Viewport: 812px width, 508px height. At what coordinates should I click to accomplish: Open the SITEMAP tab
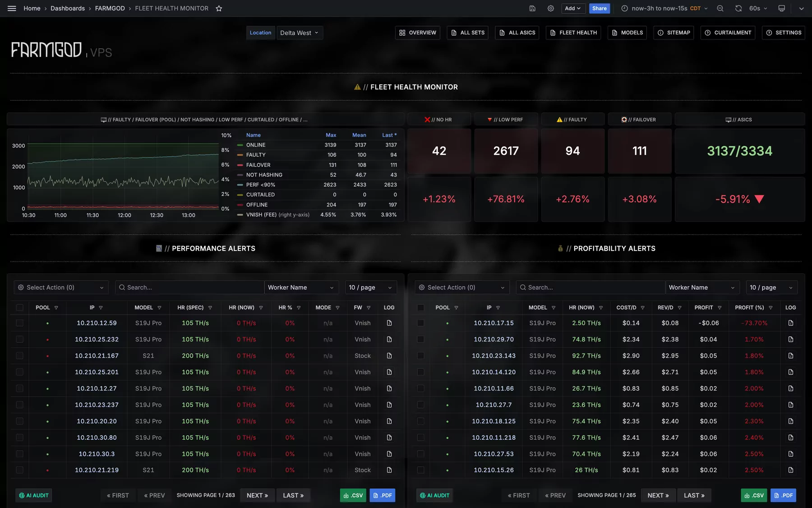point(674,33)
